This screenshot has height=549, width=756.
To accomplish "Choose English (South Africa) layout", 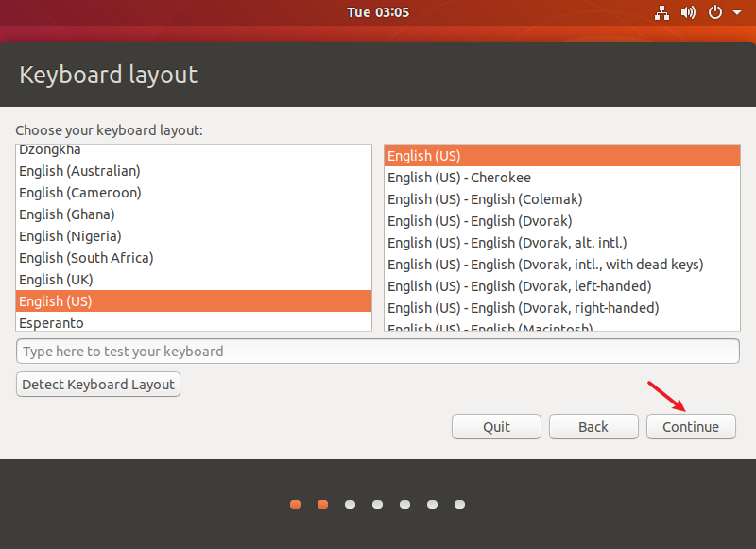I will click(x=194, y=258).
